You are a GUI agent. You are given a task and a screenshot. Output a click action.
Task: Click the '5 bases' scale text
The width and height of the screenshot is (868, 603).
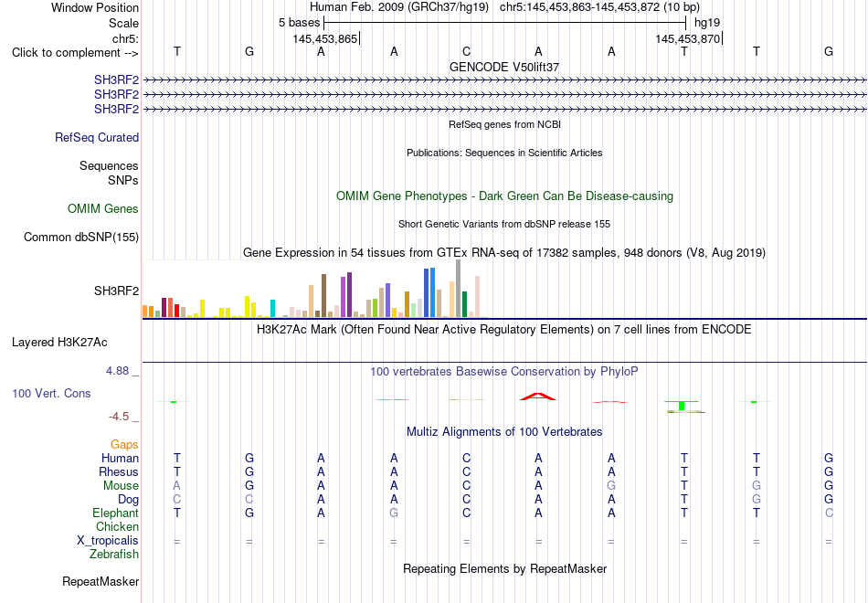pos(299,23)
